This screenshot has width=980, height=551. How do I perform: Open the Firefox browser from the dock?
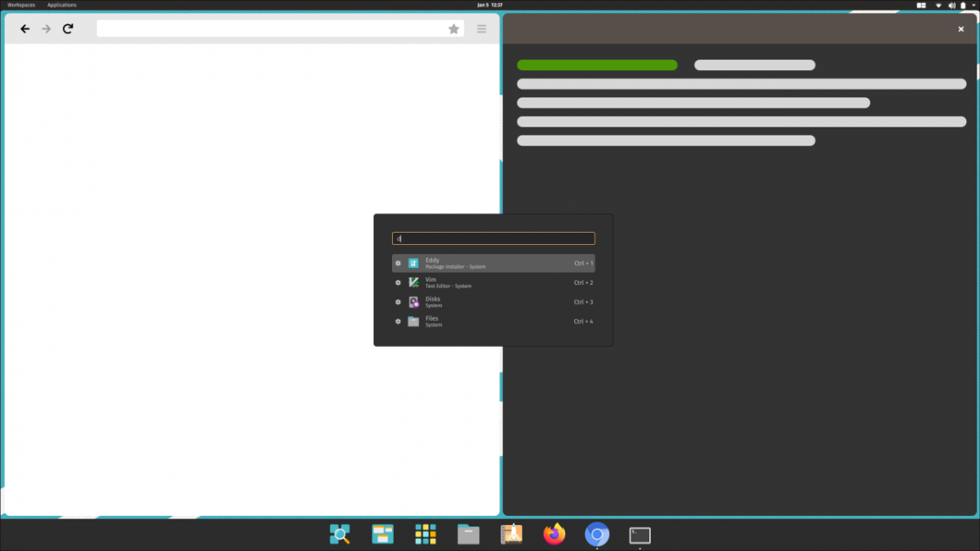pyautogui.click(x=554, y=535)
